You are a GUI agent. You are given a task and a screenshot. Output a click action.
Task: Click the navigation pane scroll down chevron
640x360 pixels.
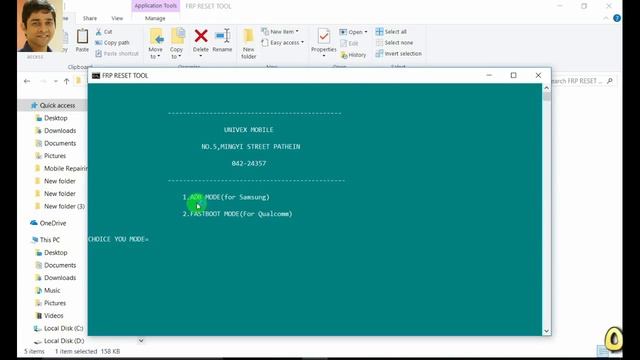coord(141,340)
